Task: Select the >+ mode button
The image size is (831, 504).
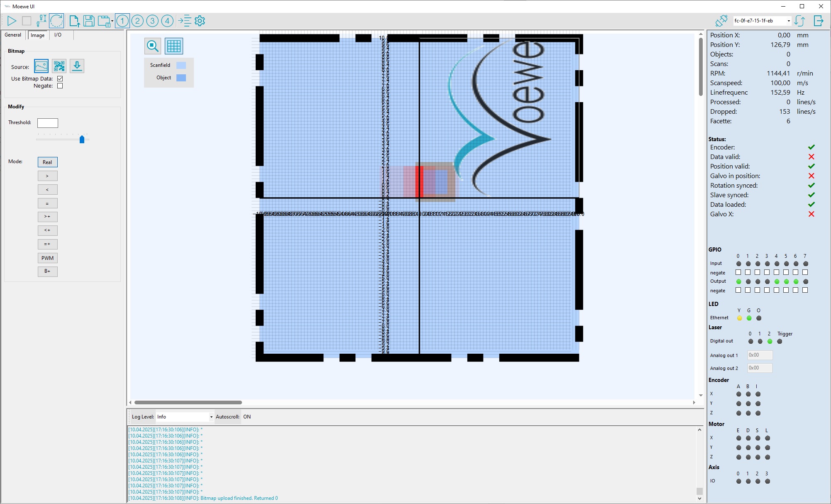Action: 47,217
